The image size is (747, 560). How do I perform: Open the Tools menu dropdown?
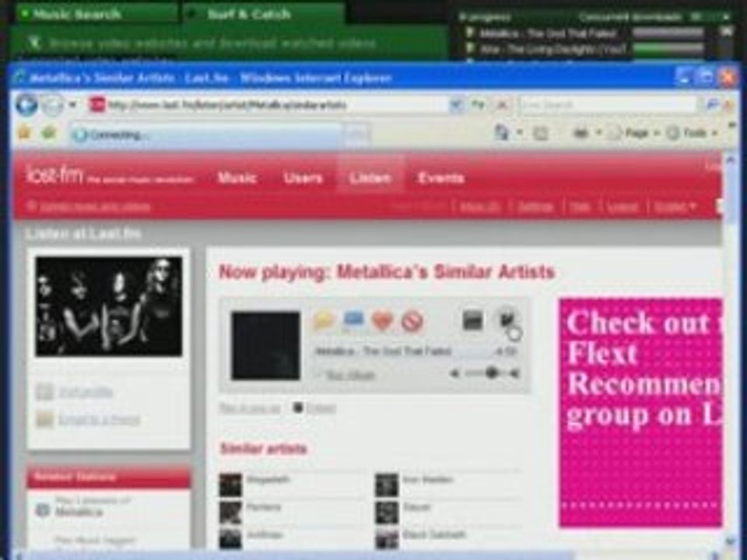pos(693,133)
